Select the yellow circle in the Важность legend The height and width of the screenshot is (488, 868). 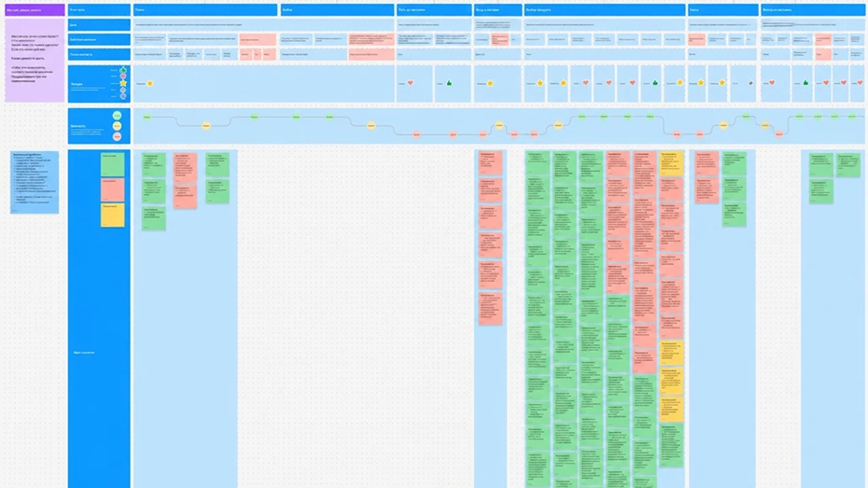(117, 126)
